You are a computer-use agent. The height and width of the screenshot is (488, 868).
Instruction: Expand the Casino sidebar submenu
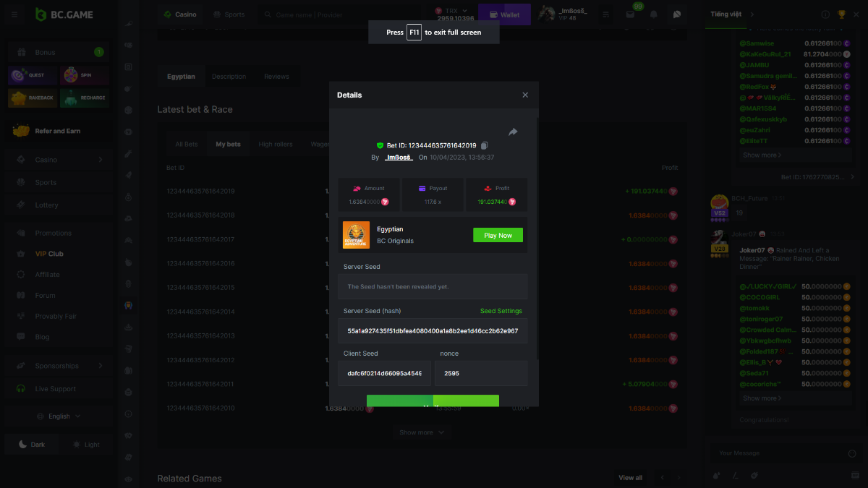point(101,160)
